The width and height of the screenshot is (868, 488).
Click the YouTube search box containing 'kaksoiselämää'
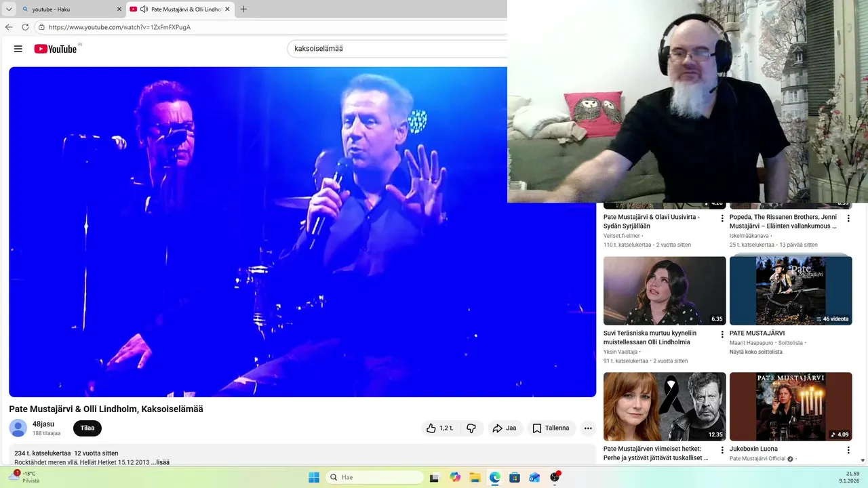pos(397,49)
